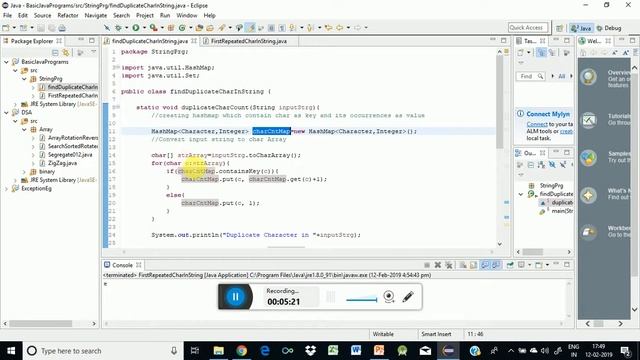Image resolution: width=640 pixels, height=360 pixels.
Task: Open the Project menu
Action: tap(144, 15)
